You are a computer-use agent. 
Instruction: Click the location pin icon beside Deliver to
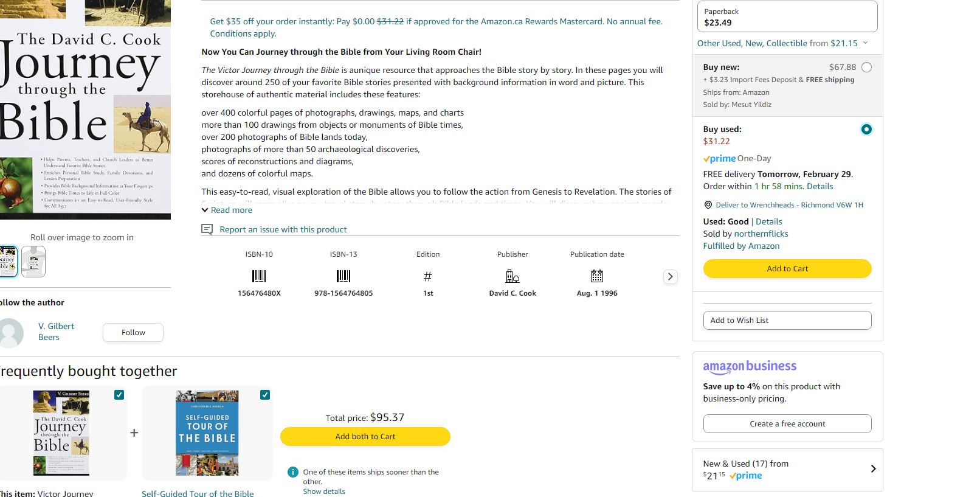708,205
